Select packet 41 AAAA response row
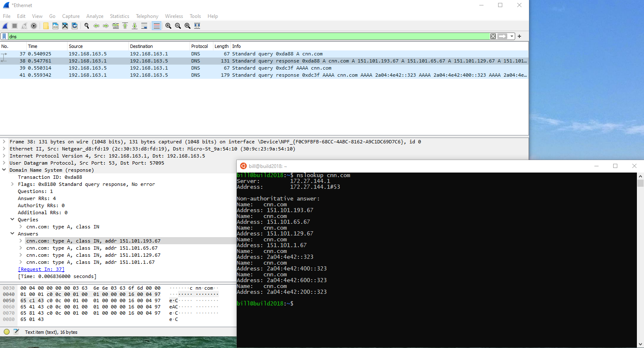 point(264,75)
